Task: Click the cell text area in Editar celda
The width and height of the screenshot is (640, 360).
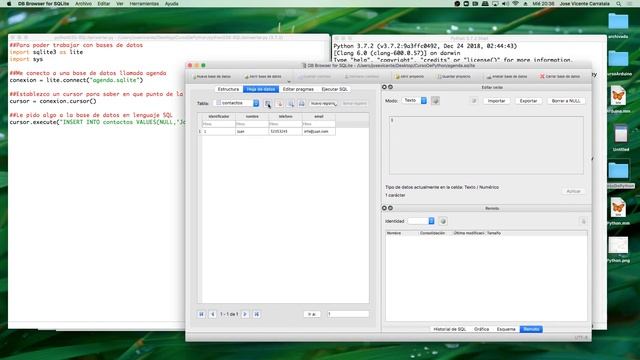Action: tap(486, 145)
